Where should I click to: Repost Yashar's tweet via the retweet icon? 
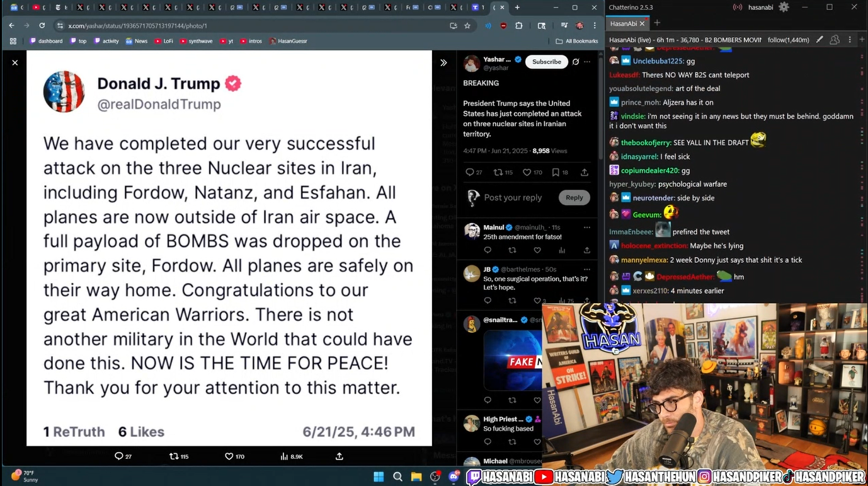pyautogui.click(x=498, y=172)
